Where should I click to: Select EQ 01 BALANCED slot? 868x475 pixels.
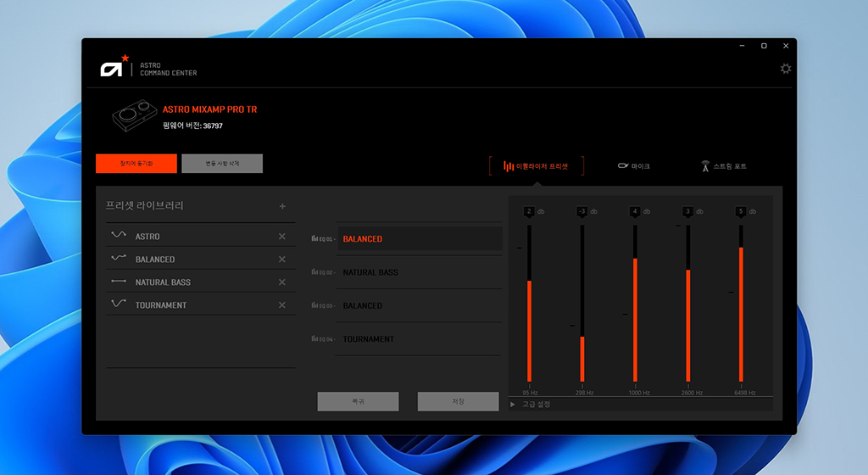point(420,238)
